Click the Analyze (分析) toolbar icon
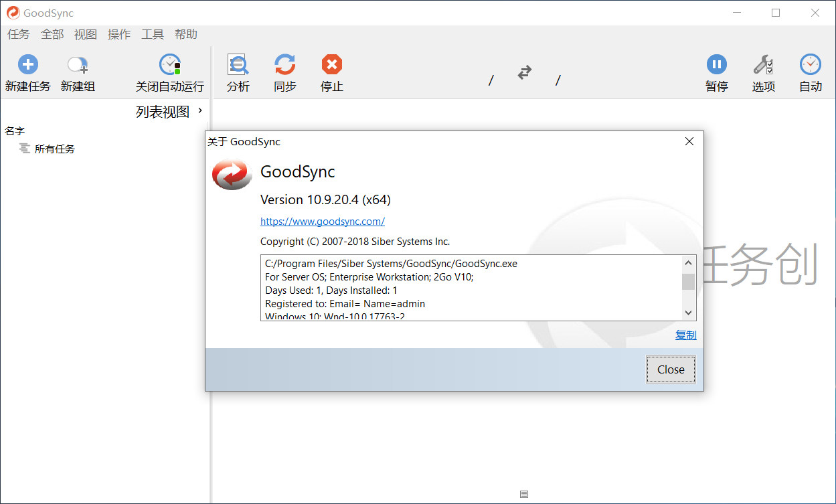836x504 pixels. [x=238, y=65]
